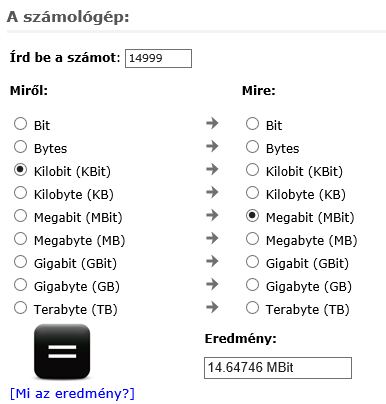The image size is (386, 404).
Task: Select Megabyte (MB) under Mire
Action: click(x=252, y=239)
